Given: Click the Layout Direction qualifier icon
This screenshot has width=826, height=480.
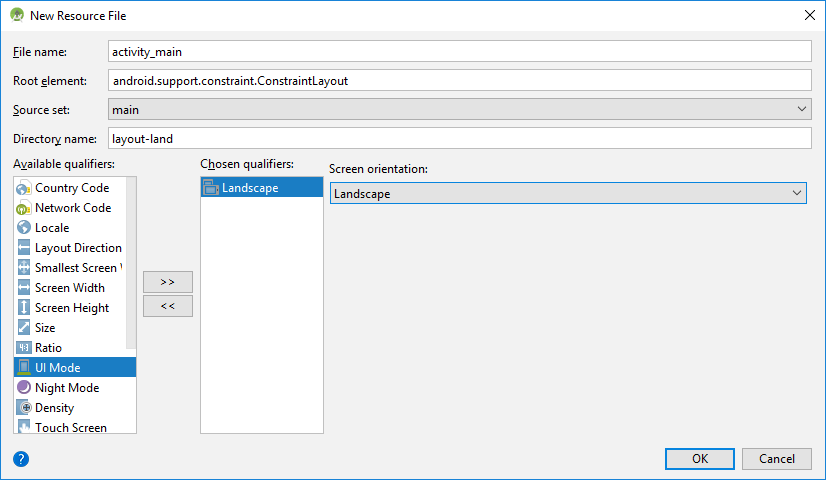Looking at the screenshot, I should pos(24,248).
